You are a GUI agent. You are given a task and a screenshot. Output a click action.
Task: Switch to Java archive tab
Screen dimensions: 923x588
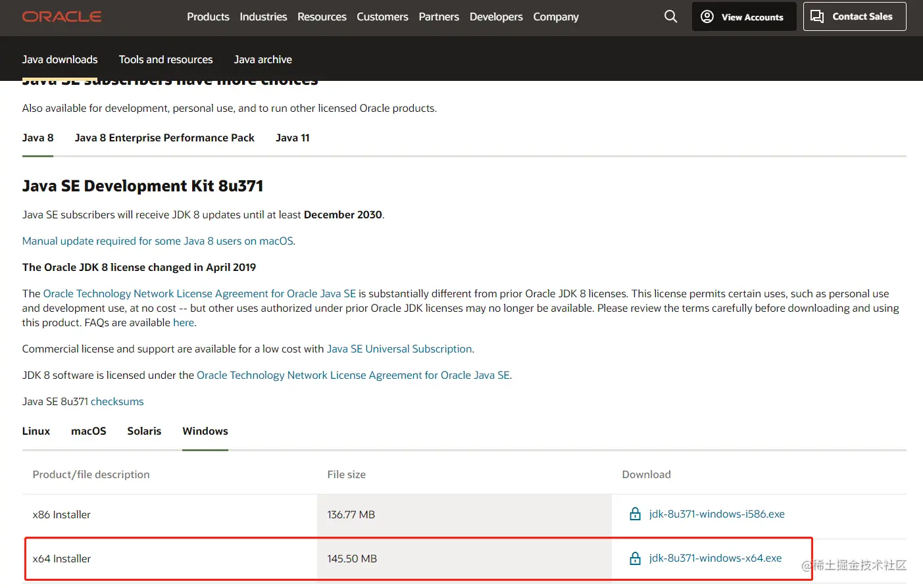pos(262,59)
